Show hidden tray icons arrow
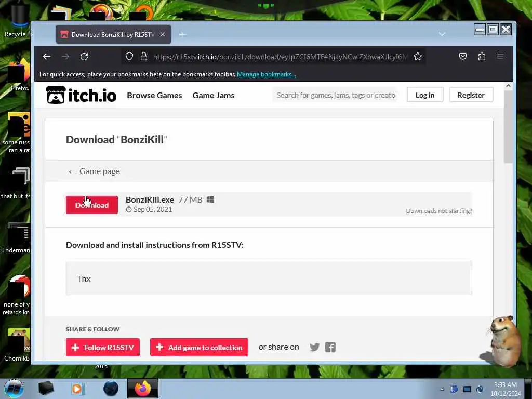The width and height of the screenshot is (532, 399). coord(442,389)
